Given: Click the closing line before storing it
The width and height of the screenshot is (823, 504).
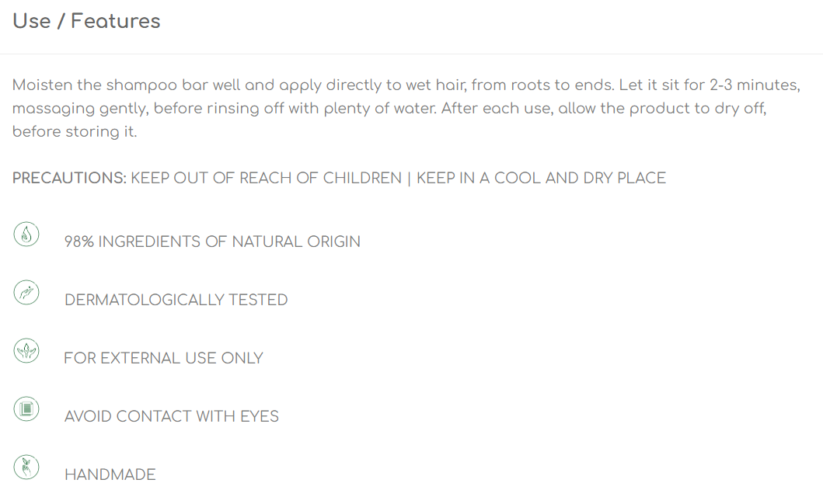Looking at the screenshot, I should point(75,132).
